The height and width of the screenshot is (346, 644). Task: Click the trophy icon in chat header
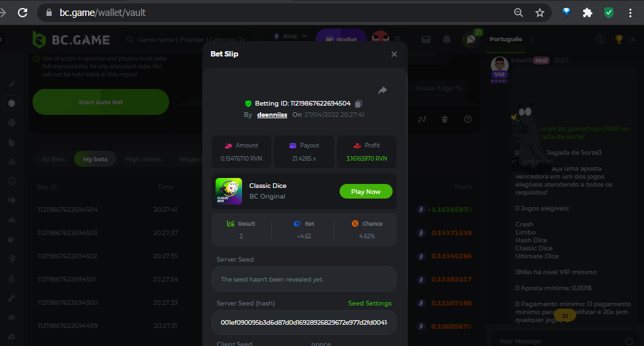tap(619, 40)
